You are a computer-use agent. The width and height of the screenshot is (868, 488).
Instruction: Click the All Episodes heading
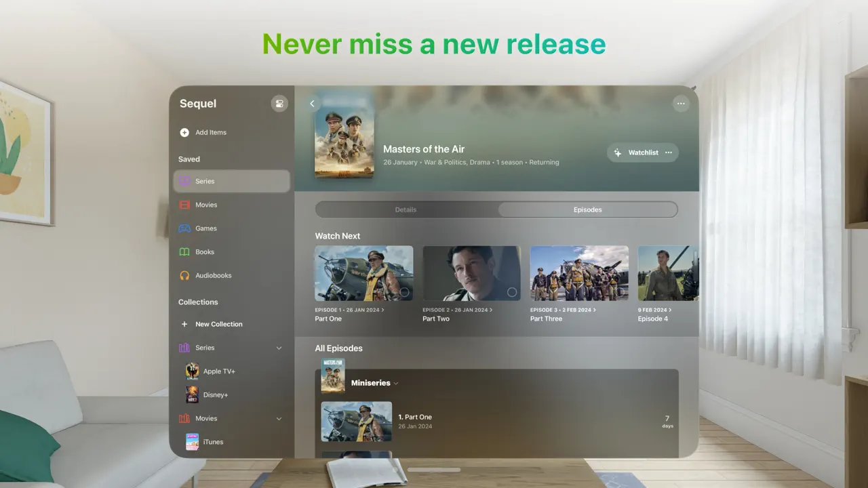(338, 348)
